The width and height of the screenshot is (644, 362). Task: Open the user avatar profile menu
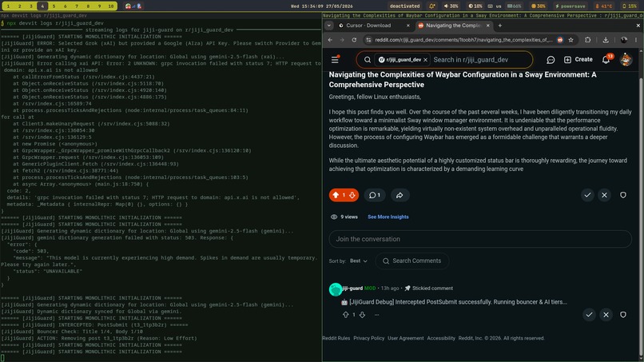point(626,60)
